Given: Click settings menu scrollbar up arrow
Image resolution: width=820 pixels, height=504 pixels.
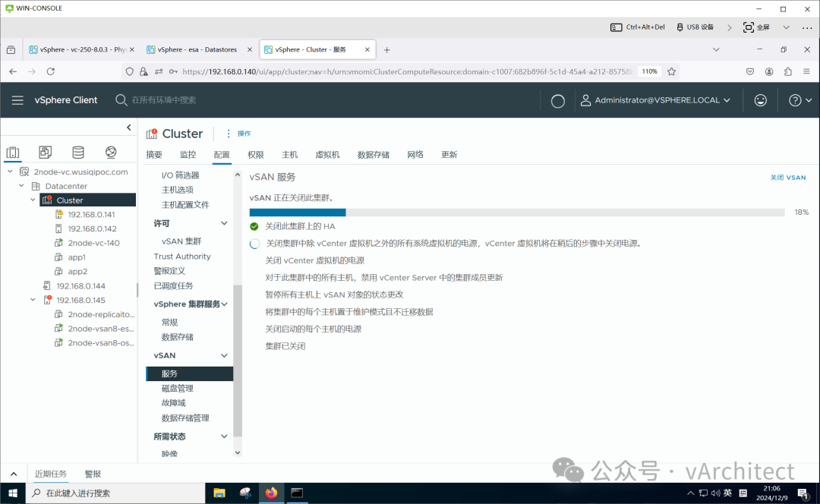Looking at the screenshot, I should (x=238, y=175).
